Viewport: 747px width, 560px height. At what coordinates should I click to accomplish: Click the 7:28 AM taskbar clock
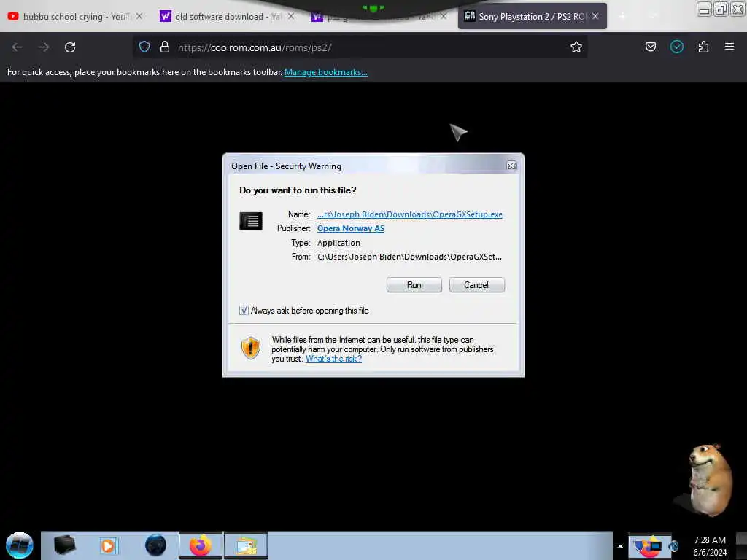(x=709, y=545)
